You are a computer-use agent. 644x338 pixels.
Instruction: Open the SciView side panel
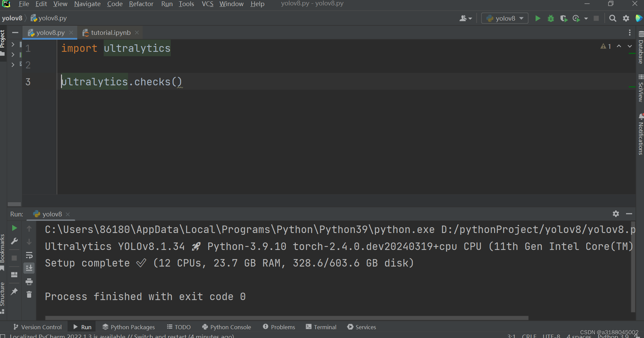(x=641, y=88)
